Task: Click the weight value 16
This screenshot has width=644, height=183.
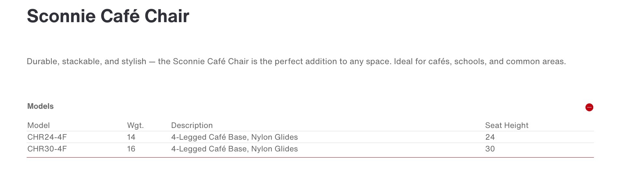Action: (131, 149)
